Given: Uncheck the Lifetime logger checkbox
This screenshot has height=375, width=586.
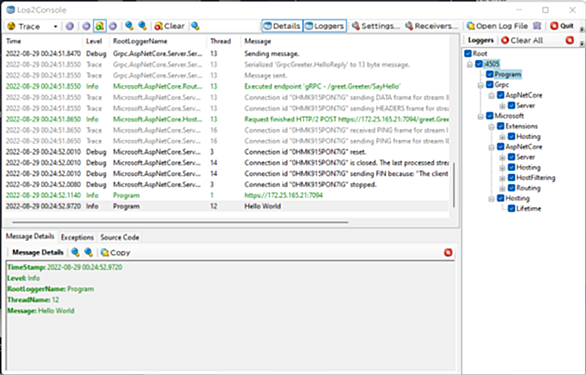Looking at the screenshot, I should pyautogui.click(x=512, y=209).
